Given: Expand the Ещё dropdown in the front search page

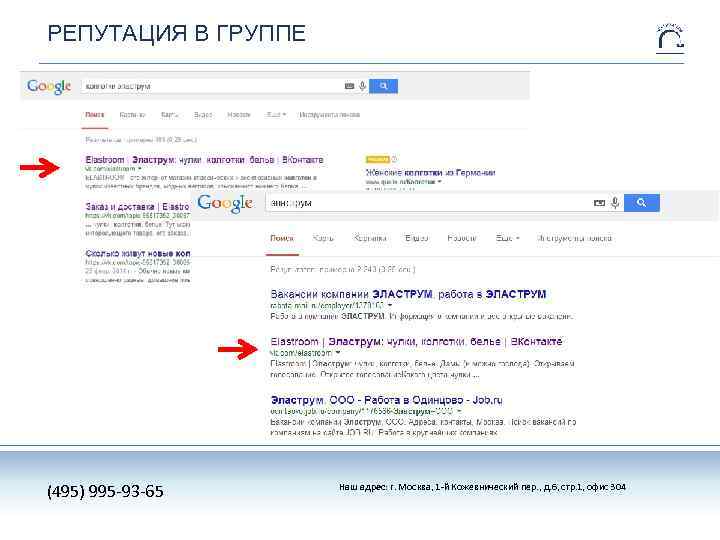Looking at the screenshot, I should point(507,238).
